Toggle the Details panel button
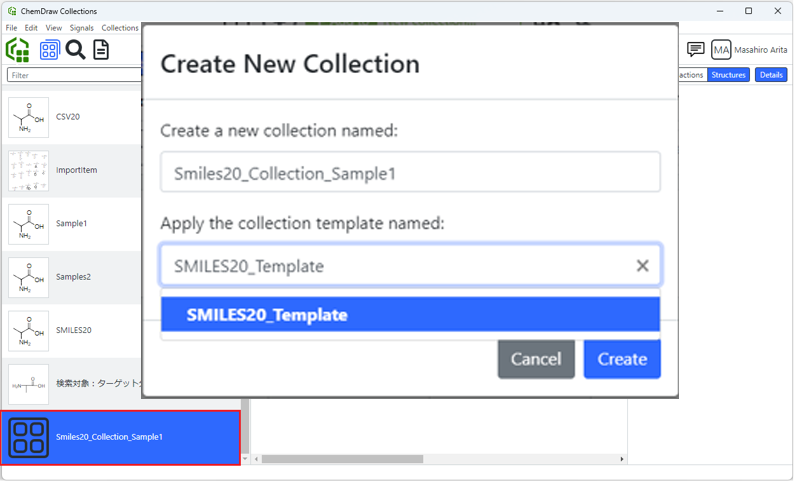The width and height of the screenshot is (795, 481). pos(771,75)
